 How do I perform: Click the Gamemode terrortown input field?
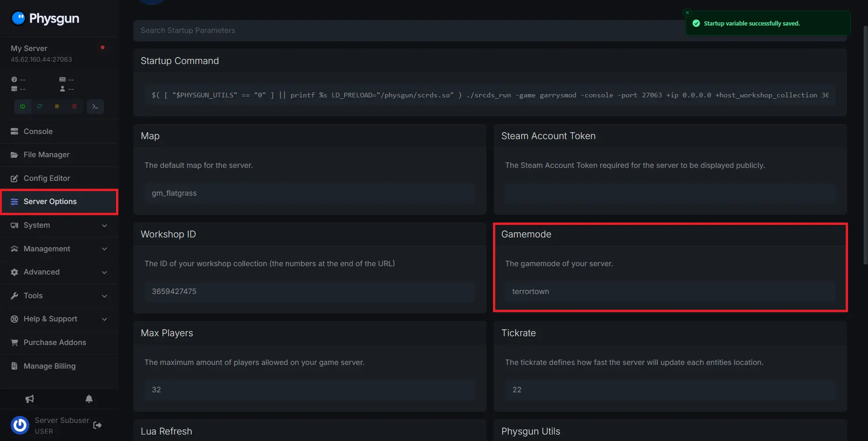coord(670,292)
